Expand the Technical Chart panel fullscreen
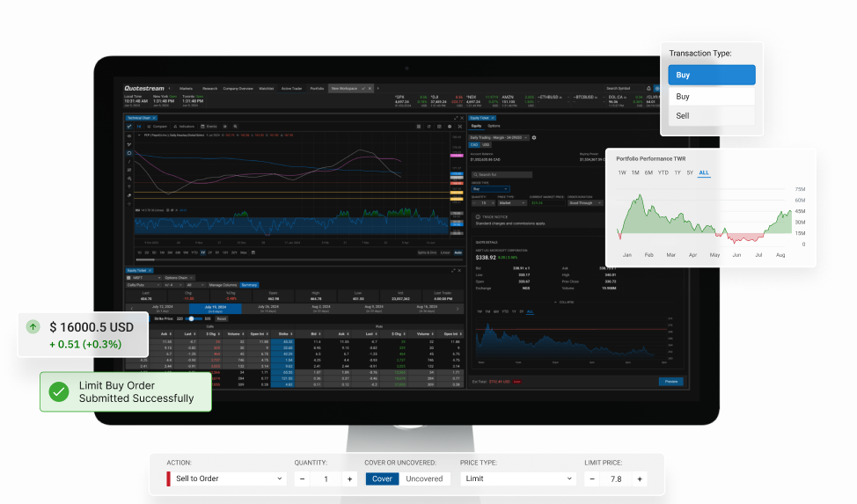This screenshot has width=857, height=504. point(456,118)
